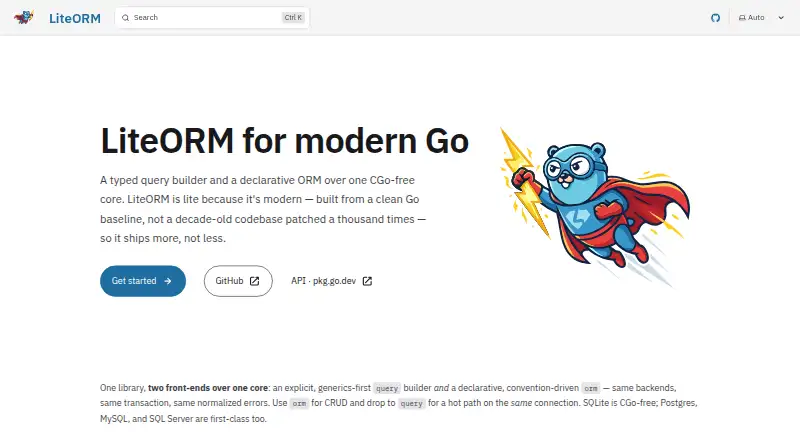Click the bold 'two front-ends over one core' text
The height and width of the screenshot is (440, 800).
click(x=208, y=388)
